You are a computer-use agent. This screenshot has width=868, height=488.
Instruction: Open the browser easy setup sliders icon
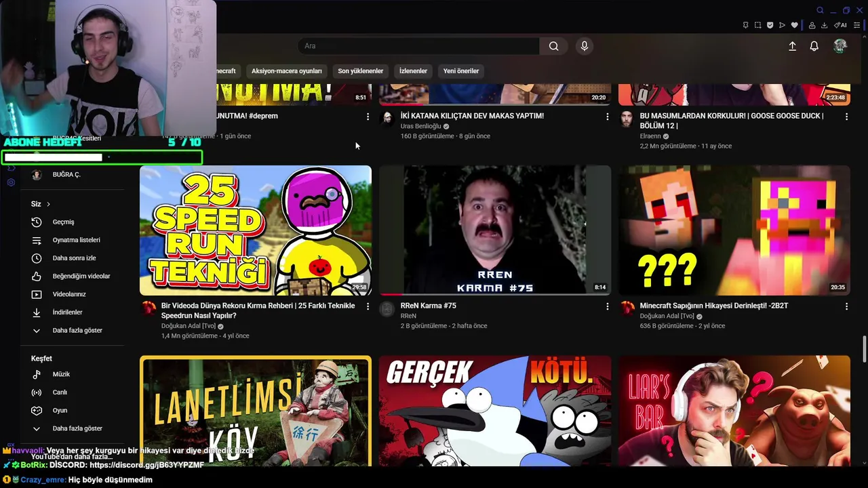[856, 25]
